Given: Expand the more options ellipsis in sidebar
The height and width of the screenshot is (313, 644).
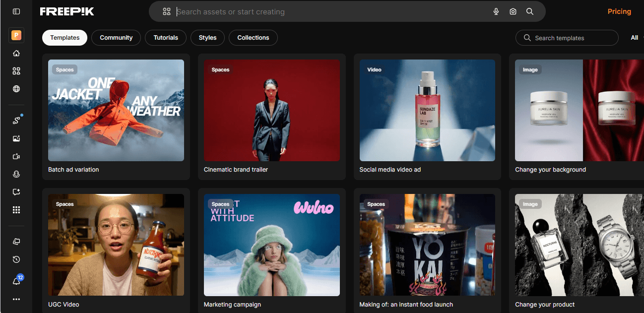Looking at the screenshot, I should pyautogui.click(x=16, y=299).
